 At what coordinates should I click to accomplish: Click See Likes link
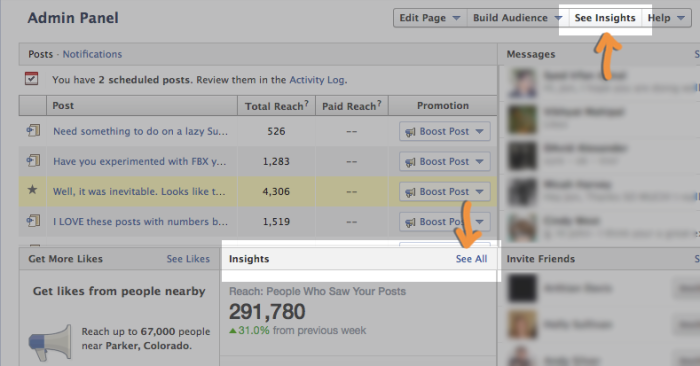click(188, 259)
